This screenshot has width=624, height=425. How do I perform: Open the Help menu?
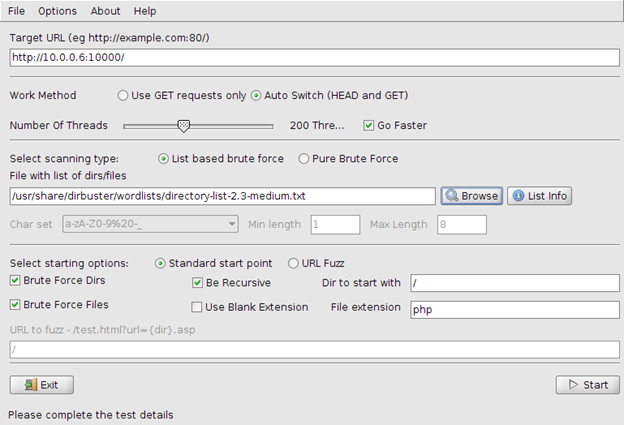click(145, 11)
